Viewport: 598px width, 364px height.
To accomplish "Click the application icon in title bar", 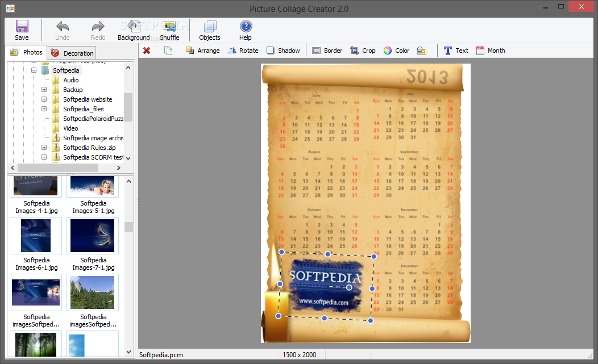I will 10,9.
